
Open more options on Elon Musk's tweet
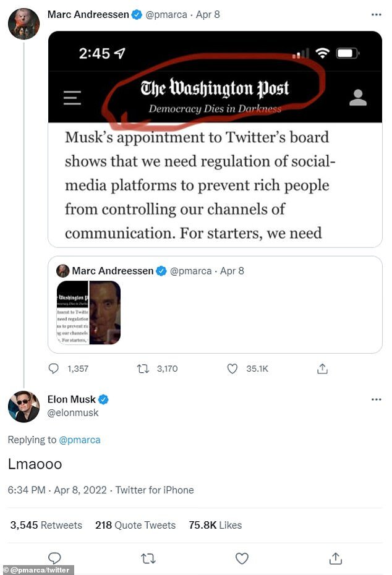click(x=376, y=399)
